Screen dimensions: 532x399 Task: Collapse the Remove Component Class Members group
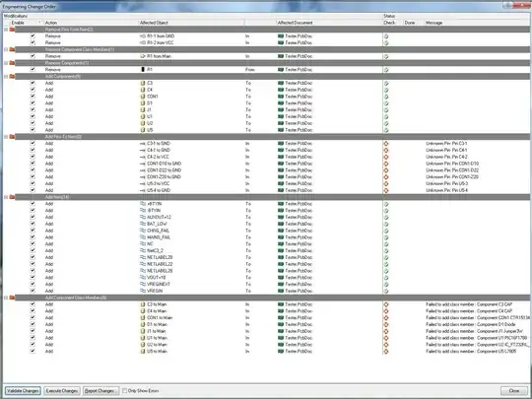click(6, 49)
